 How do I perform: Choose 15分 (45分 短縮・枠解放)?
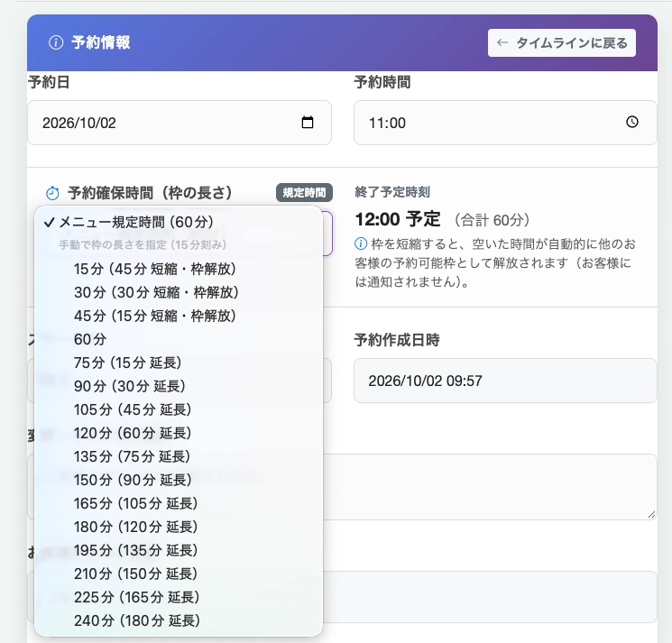pyautogui.click(x=179, y=269)
